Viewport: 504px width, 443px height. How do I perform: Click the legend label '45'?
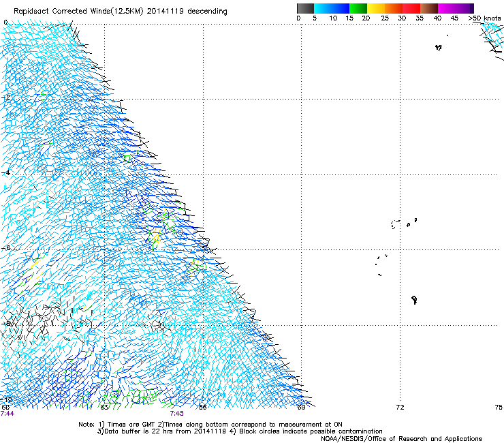coord(454,18)
